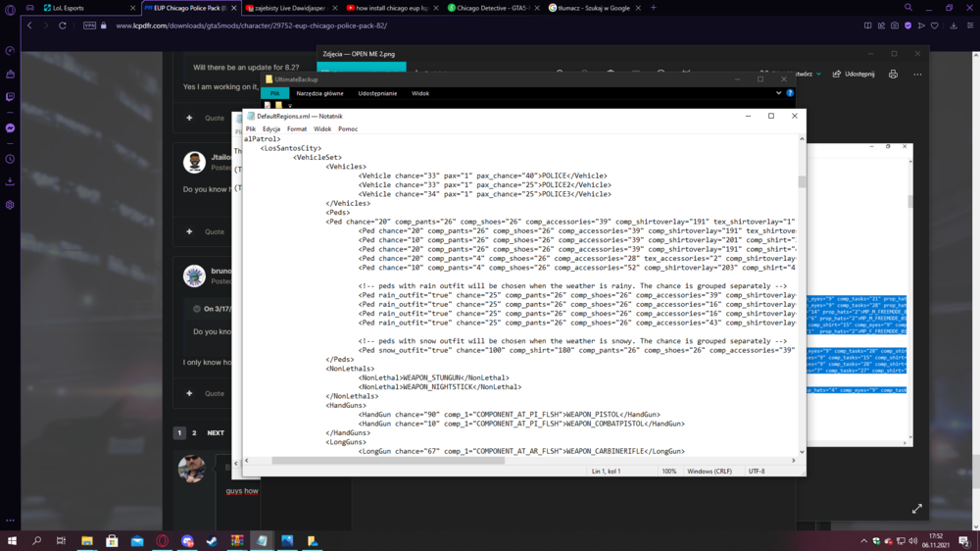
Task: Click the WEAPON_STUNGUN NonLethal line
Action: click(434, 377)
